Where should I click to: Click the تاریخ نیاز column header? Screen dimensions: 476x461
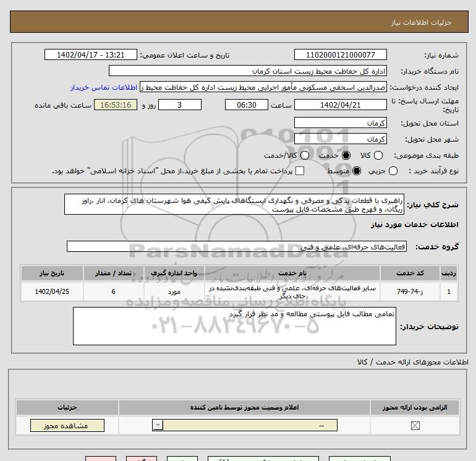pyautogui.click(x=52, y=273)
